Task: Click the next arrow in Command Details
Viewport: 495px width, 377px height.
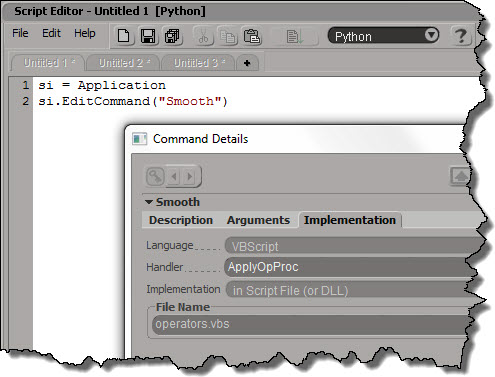Action: click(x=190, y=176)
